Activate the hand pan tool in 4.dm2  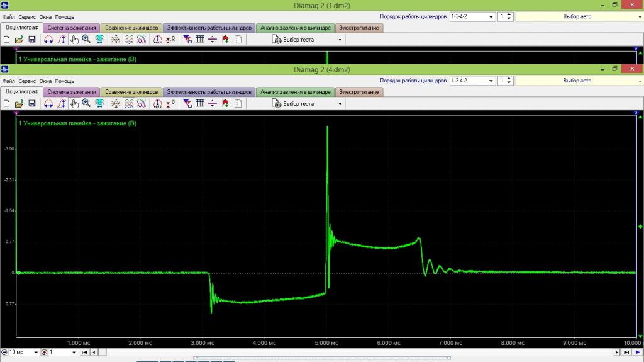click(74, 104)
